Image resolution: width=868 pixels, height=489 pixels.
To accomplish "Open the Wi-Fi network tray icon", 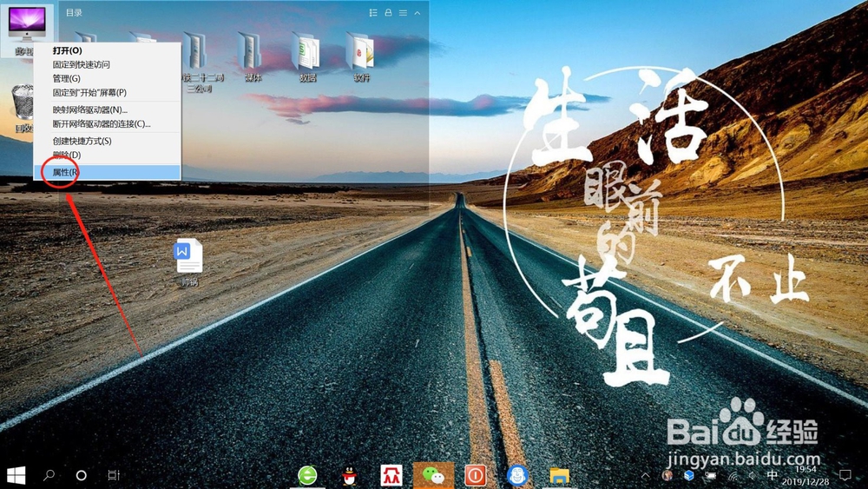I will click(x=733, y=475).
